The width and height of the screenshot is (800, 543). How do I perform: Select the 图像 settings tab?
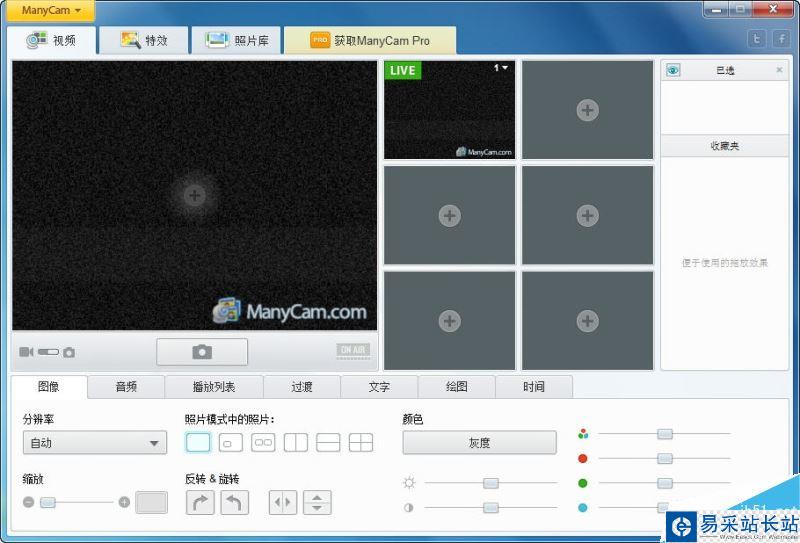pyautogui.click(x=49, y=387)
